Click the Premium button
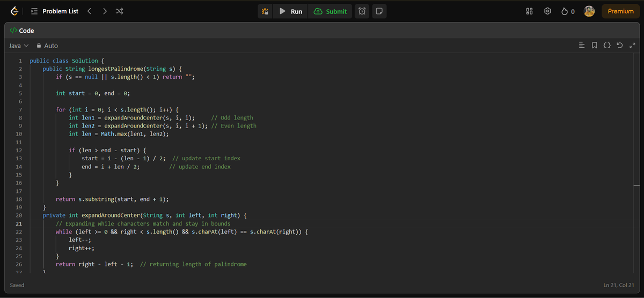The width and height of the screenshot is (644, 298). 620,11
